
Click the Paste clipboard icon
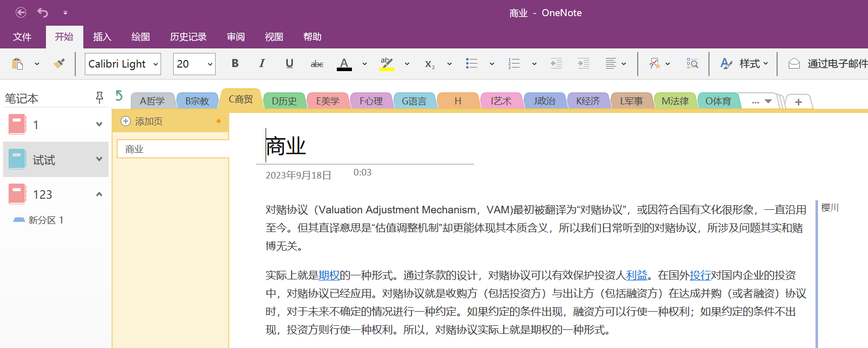pyautogui.click(x=17, y=64)
